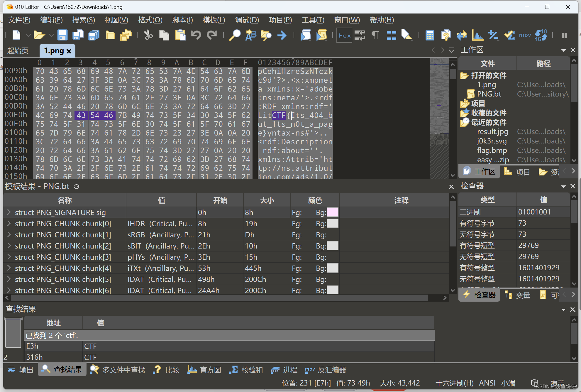This screenshot has height=392, width=581.
Task: Open the Histogram tool from the toolbar
Action: click(477, 35)
